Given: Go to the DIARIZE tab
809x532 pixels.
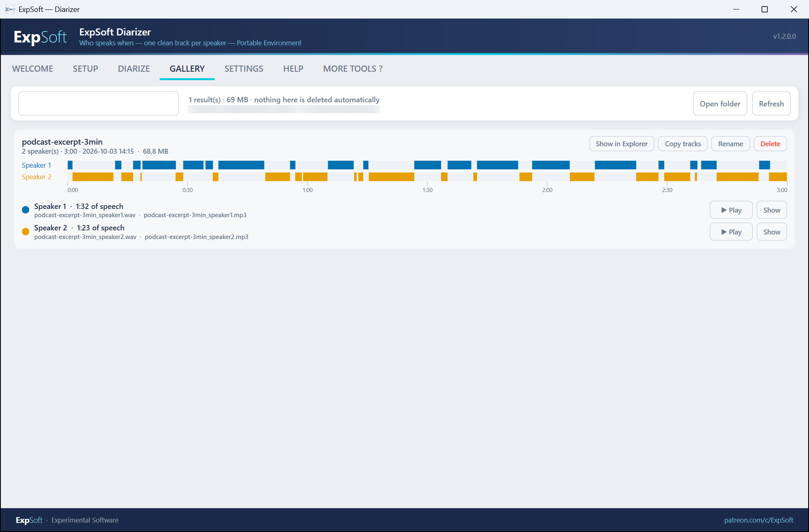Looking at the screenshot, I should coord(134,69).
